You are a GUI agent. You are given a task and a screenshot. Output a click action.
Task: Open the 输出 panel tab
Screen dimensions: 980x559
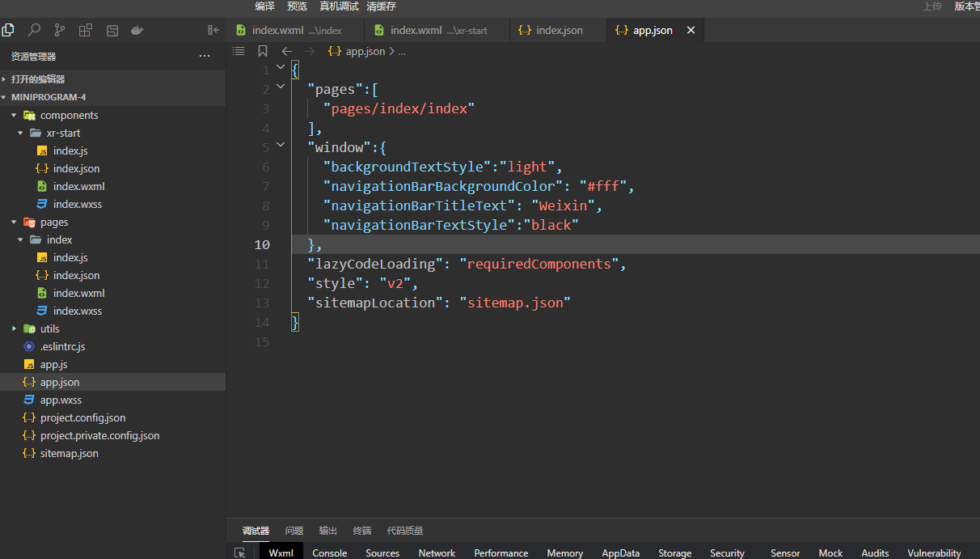tap(328, 531)
